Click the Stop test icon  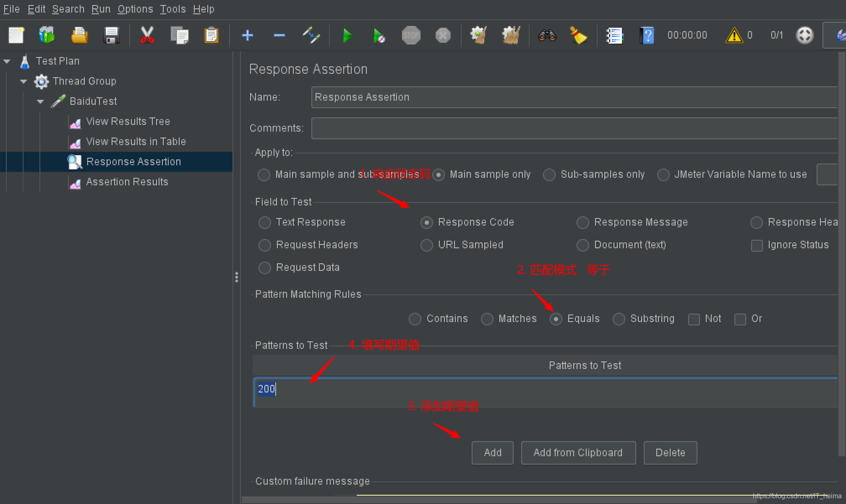click(411, 35)
